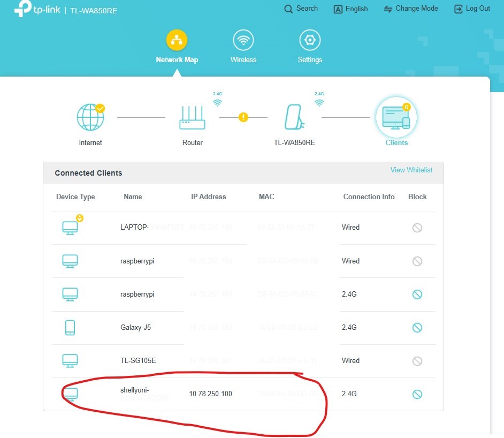The image size is (504, 438).
Task: Select the Internet globe icon
Action: coord(90,117)
